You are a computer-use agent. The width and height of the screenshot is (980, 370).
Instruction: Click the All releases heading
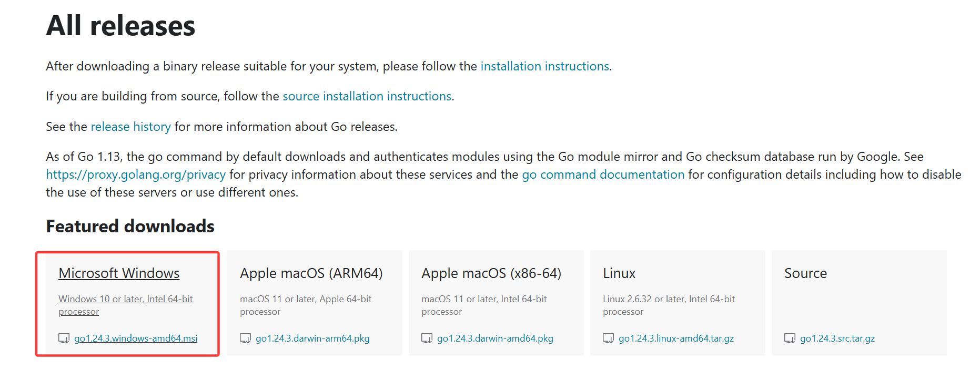pos(120,26)
